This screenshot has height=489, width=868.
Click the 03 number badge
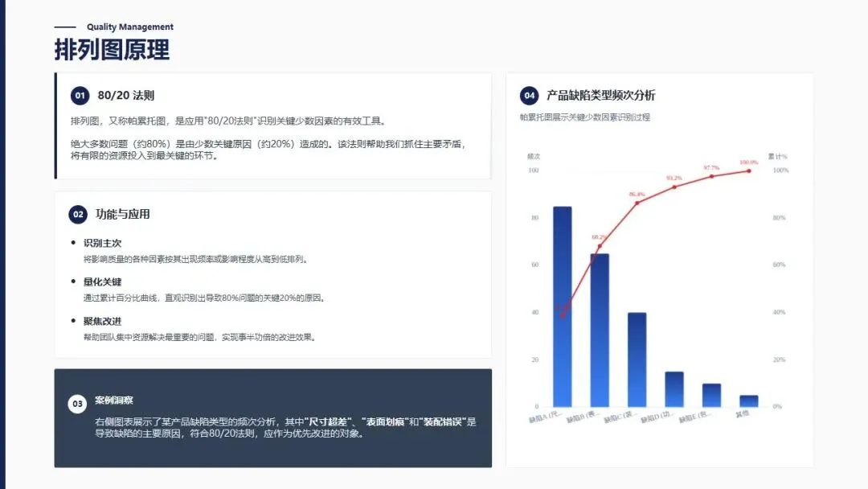[x=77, y=404]
